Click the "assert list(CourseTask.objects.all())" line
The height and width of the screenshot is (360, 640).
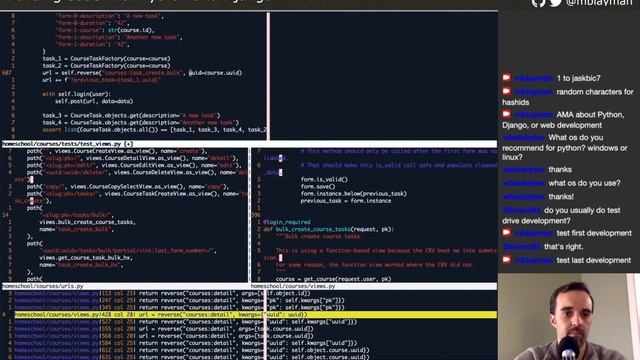[x=154, y=130]
